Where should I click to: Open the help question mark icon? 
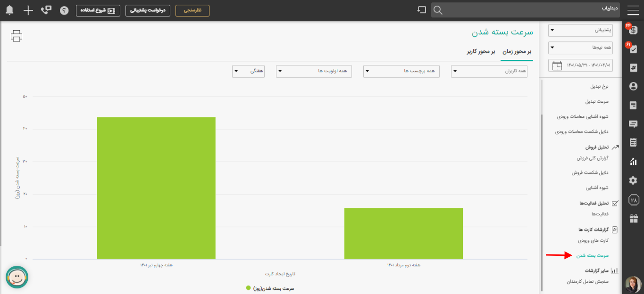(x=65, y=10)
